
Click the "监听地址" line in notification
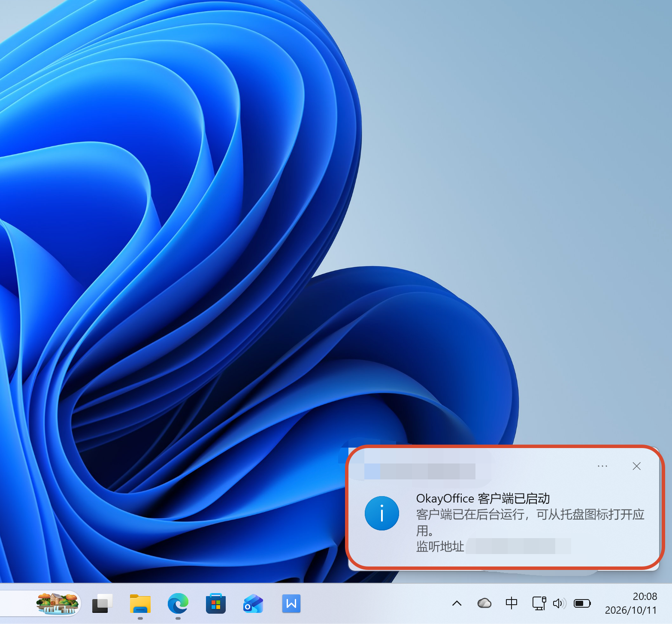440,546
